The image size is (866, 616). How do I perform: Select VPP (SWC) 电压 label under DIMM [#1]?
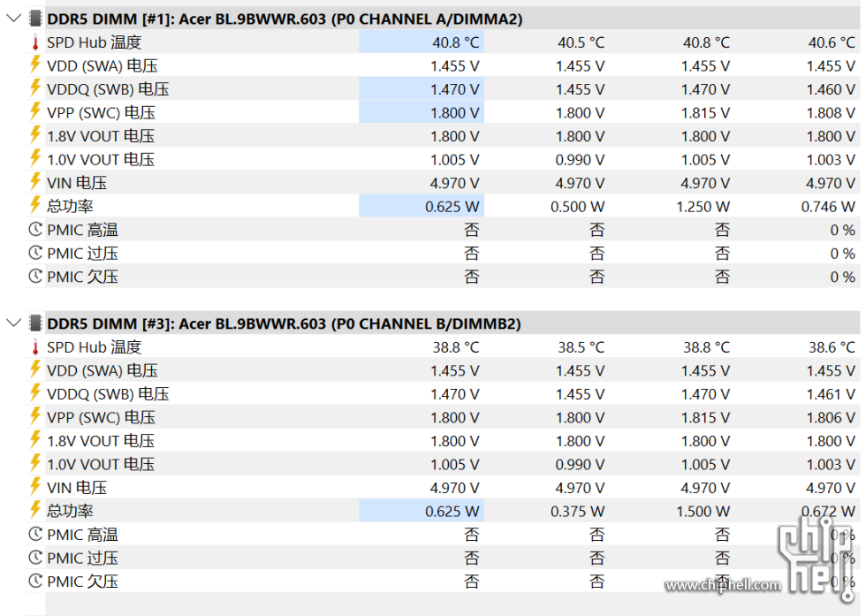pyautogui.click(x=101, y=113)
